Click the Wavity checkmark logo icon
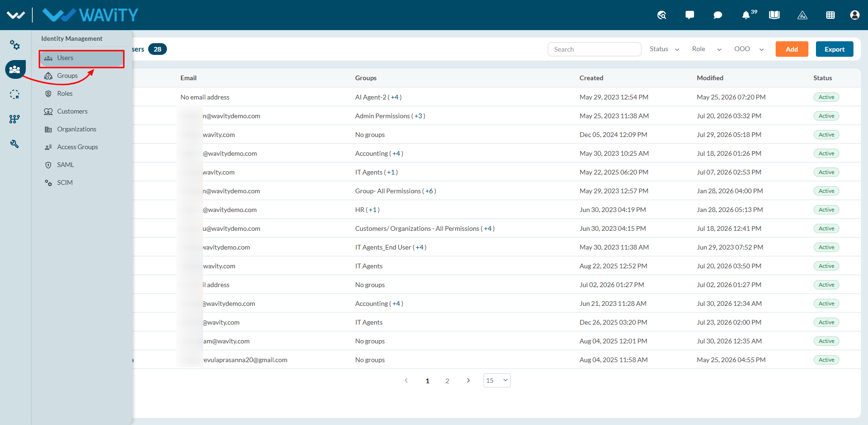This screenshot has width=868, height=425. click(x=15, y=15)
